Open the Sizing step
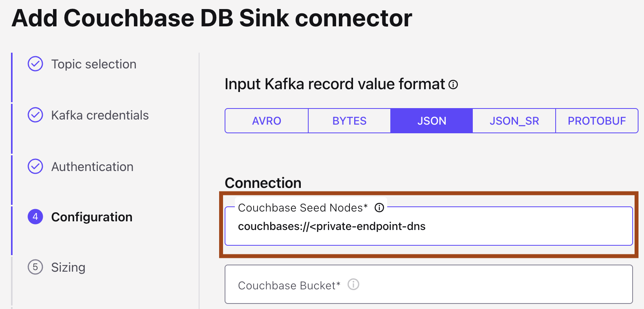The image size is (644, 309). 68,267
